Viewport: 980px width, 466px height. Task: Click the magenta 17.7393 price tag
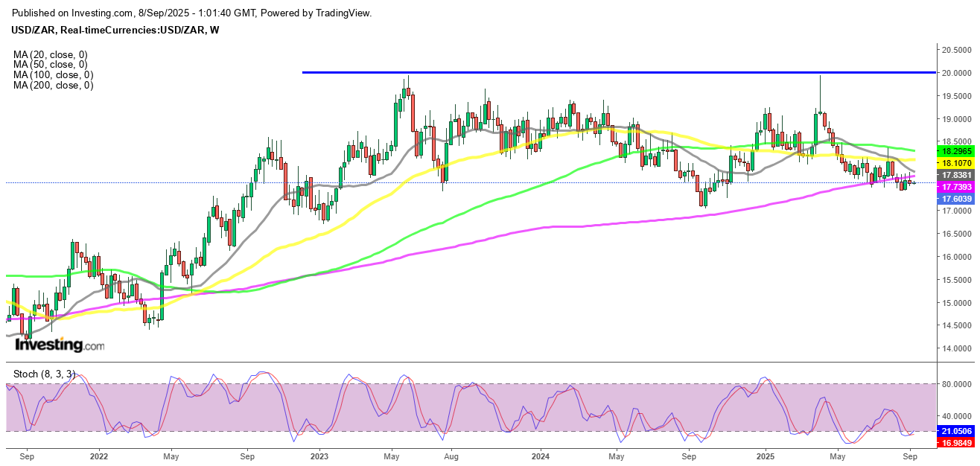[x=955, y=187]
